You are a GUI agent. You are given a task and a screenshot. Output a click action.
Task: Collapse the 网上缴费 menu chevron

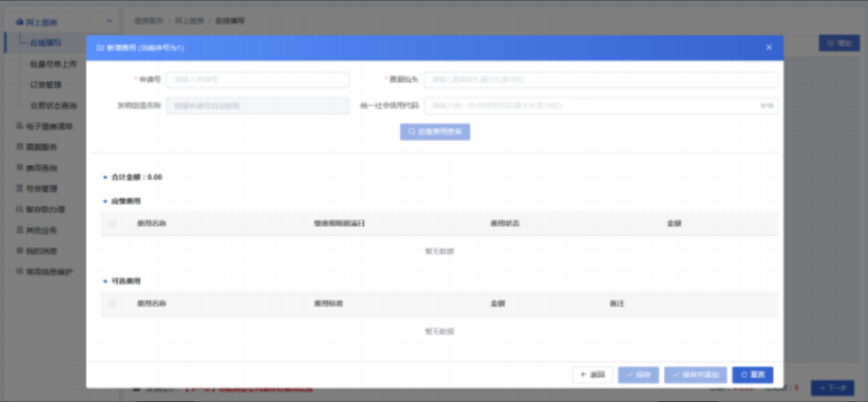click(x=109, y=21)
